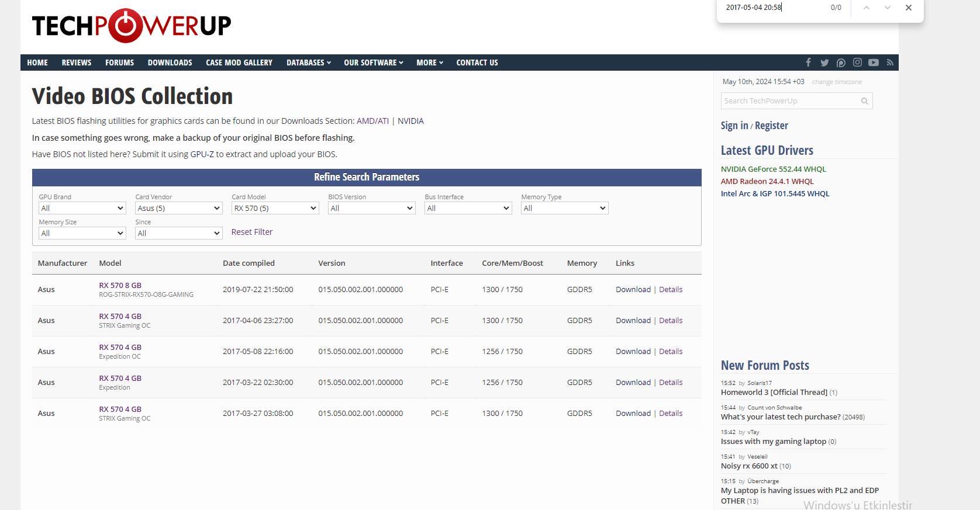Open the Instagram icon in the navbar
The image size is (980, 510).
click(x=857, y=63)
